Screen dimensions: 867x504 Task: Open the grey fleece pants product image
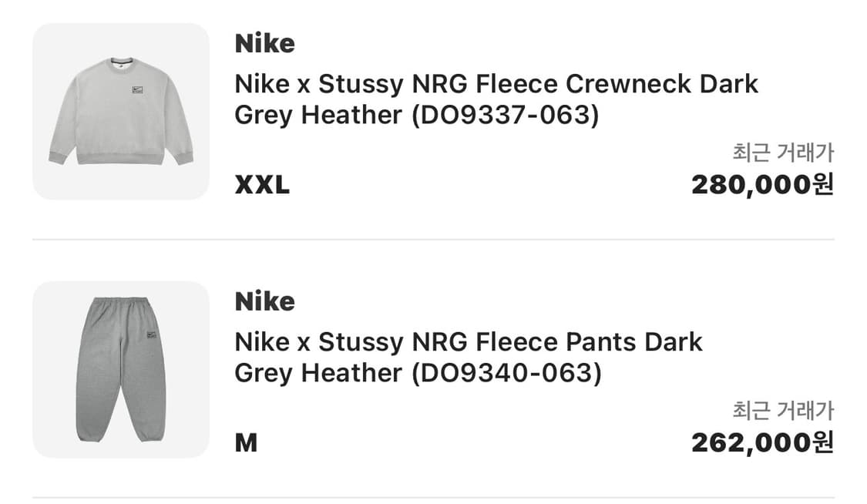pos(120,370)
